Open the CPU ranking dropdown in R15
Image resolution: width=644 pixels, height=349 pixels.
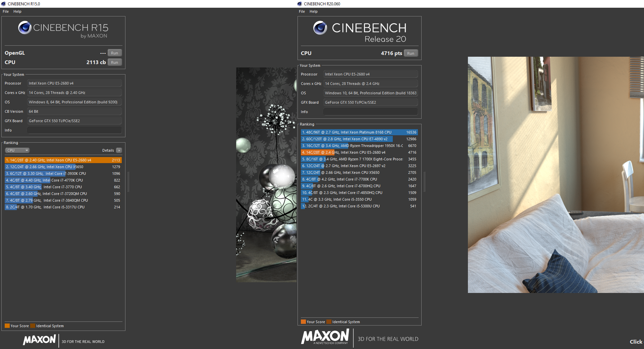(x=17, y=150)
